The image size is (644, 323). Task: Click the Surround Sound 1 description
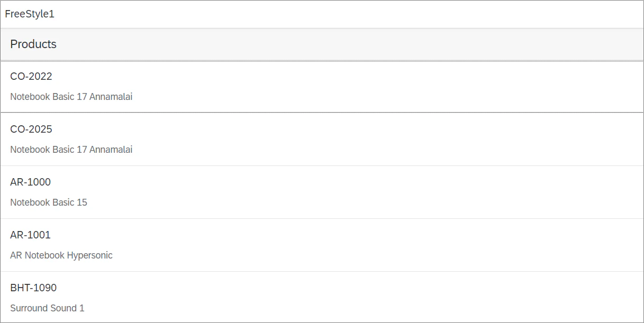47,308
